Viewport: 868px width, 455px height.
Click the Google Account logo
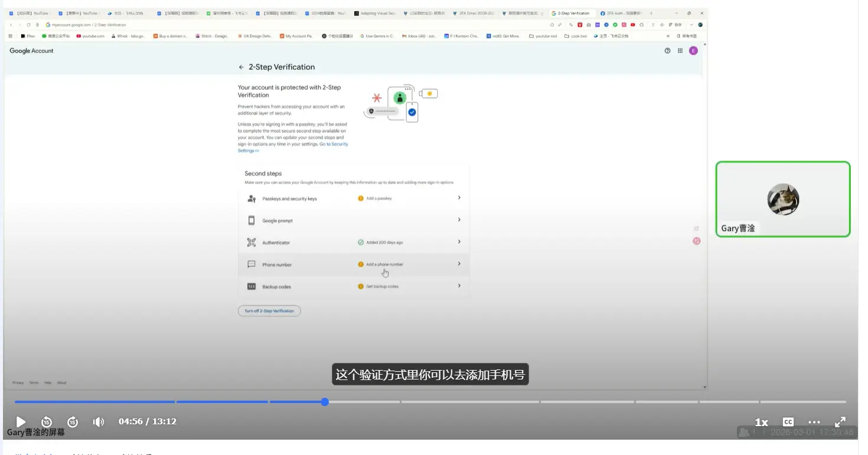(x=31, y=51)
